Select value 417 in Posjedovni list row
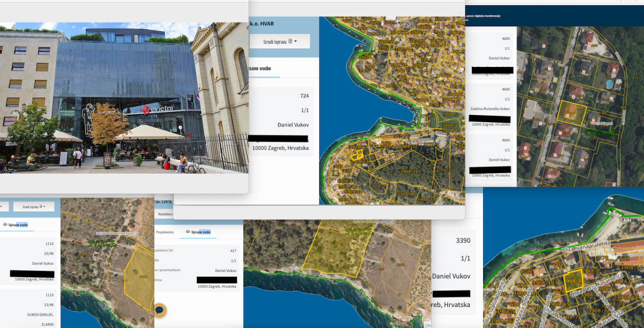 pyautogui.click(x=233, y=250)
